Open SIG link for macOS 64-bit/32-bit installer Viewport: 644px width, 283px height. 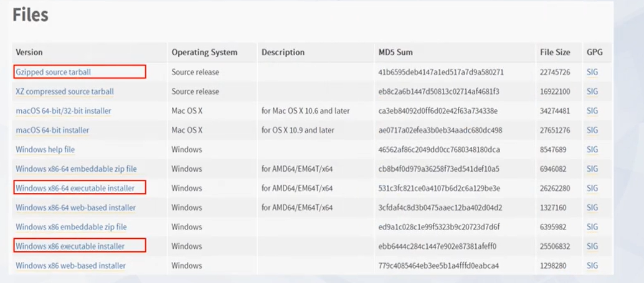point(592,111)
